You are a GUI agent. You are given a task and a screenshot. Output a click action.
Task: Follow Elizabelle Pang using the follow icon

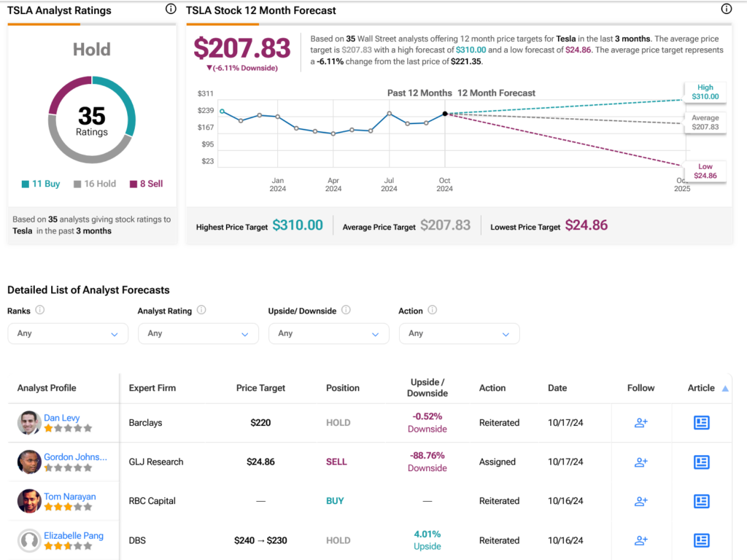pyautogui.click(x=640, y=540)
